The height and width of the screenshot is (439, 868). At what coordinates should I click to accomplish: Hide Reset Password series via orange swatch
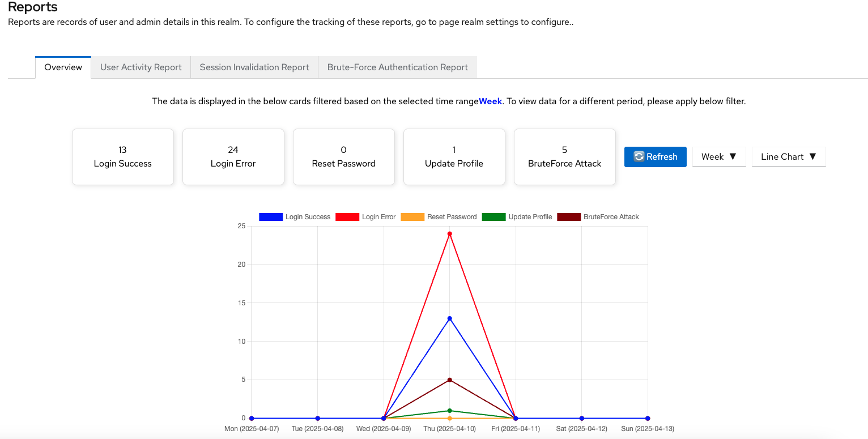click(412, 217)
